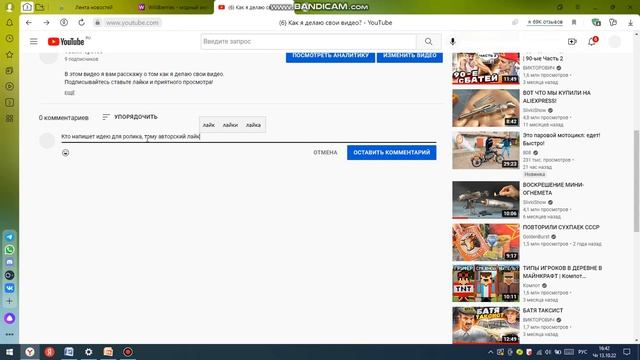Choose the suggestion лайки
Image resolution: width=640 pixels, height=360 pixels.
click(x=230, y=125)
